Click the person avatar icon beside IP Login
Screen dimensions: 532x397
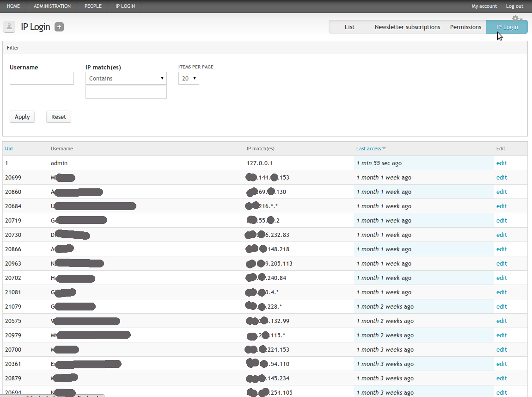9,26
